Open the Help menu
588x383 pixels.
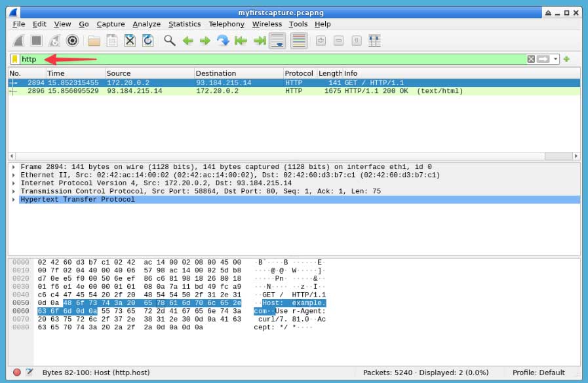pyautogui.click(x=323, y=24)
